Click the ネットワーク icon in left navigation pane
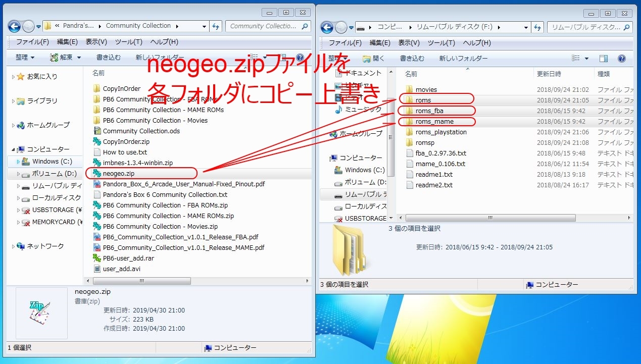641x364 pixels. (x=20, y=246)
